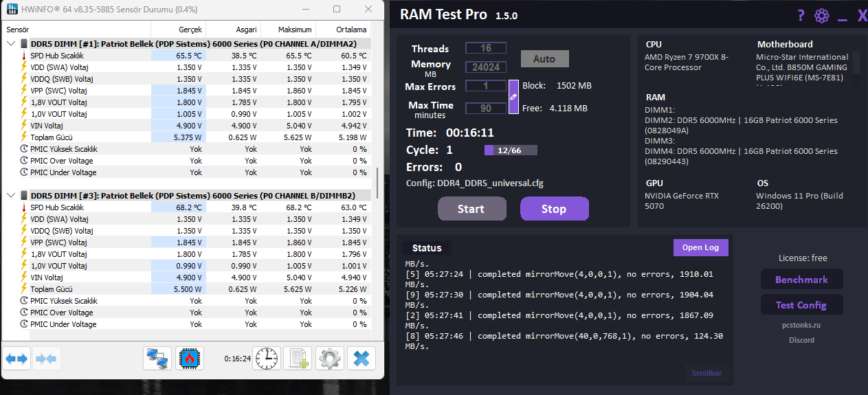Click the cycle progress bar showing 12/66

click(511, 150)
